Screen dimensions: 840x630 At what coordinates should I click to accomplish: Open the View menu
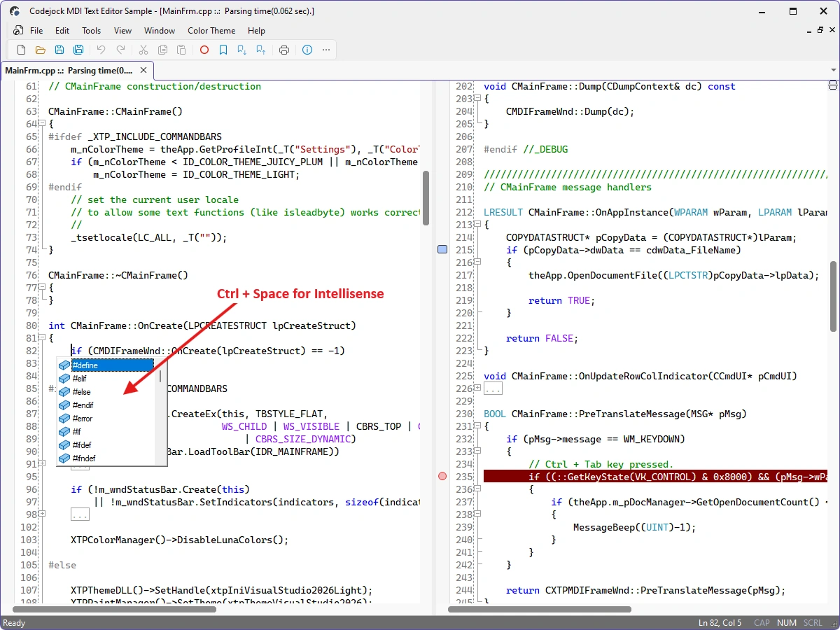(x=122, y=30)
